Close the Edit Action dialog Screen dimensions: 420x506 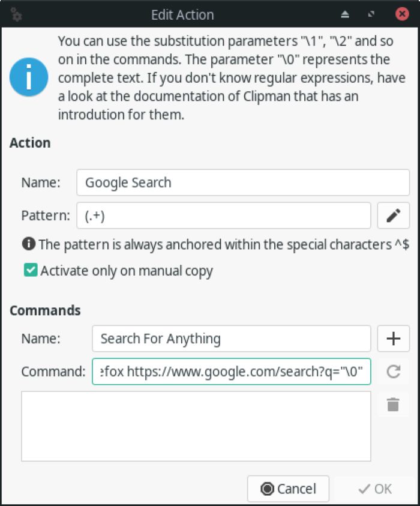401,14
